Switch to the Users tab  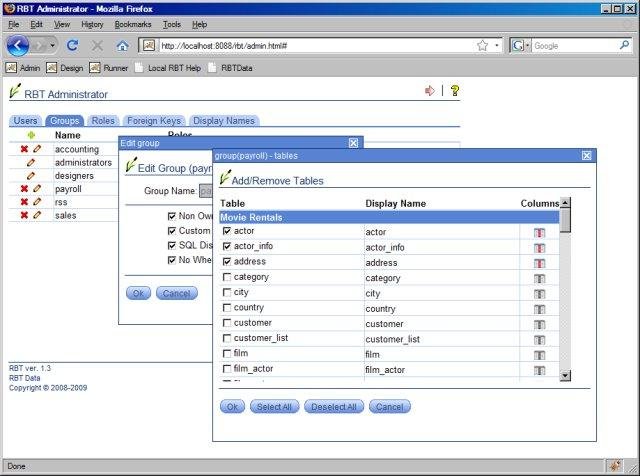pyautogui.click(x=25, y=121)
